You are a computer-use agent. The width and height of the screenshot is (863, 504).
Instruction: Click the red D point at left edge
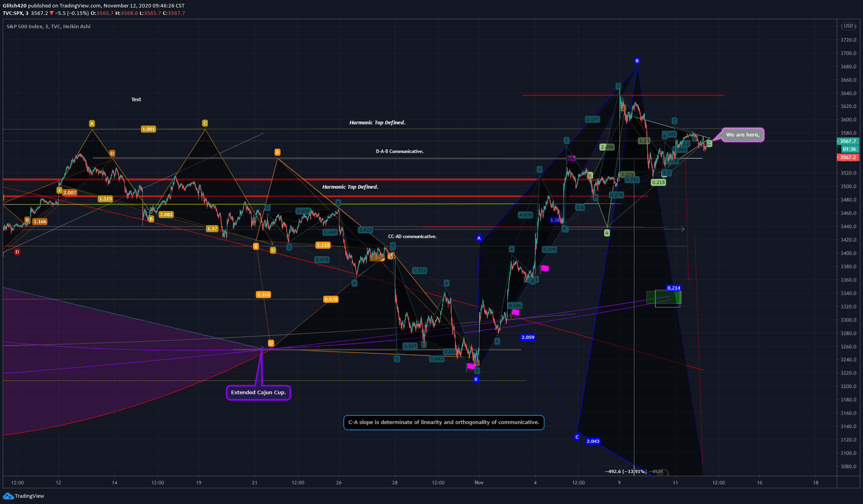coord(17,252)
